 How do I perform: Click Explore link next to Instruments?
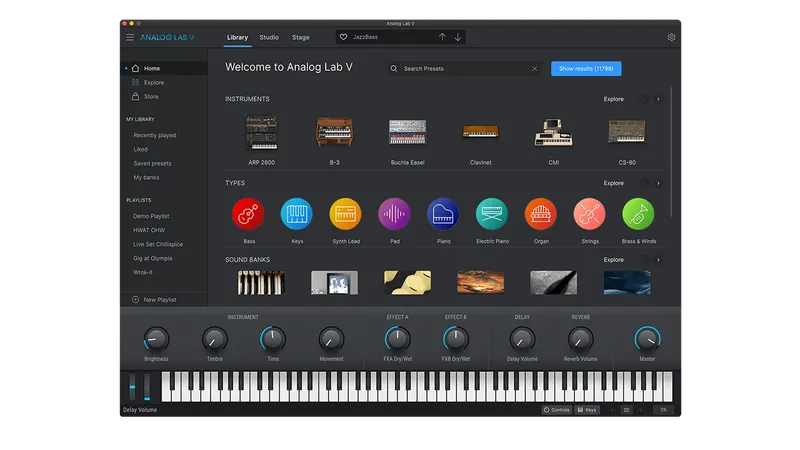tap(614, 99)
